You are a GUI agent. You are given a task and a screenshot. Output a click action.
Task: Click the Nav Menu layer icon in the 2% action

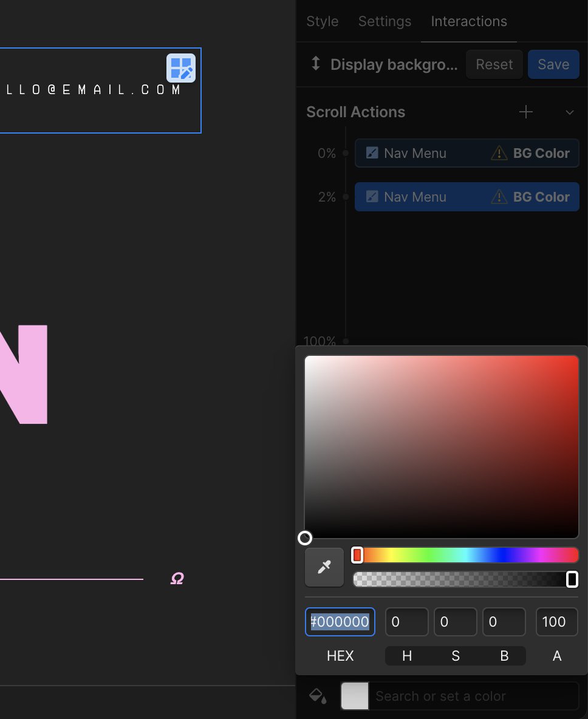tap(371, 197)
